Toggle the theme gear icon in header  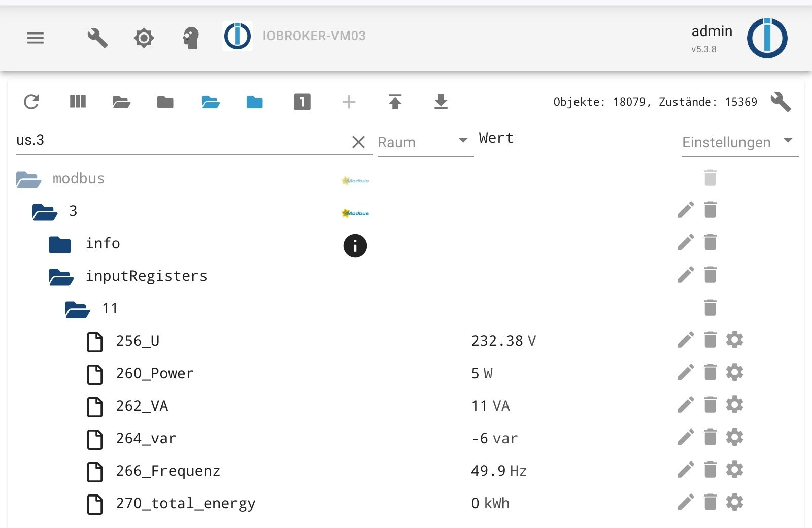[x=144, y=38]
